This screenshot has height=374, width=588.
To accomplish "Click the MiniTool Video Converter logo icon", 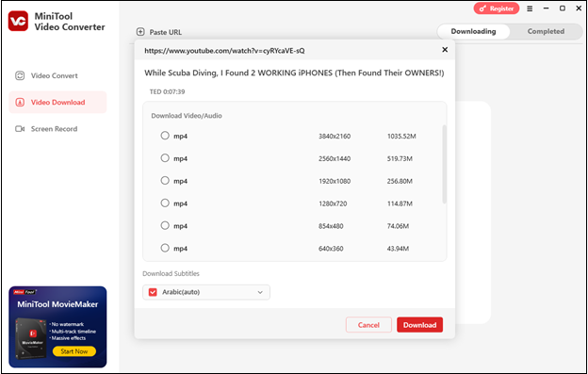I will click(x=18, y=21).
